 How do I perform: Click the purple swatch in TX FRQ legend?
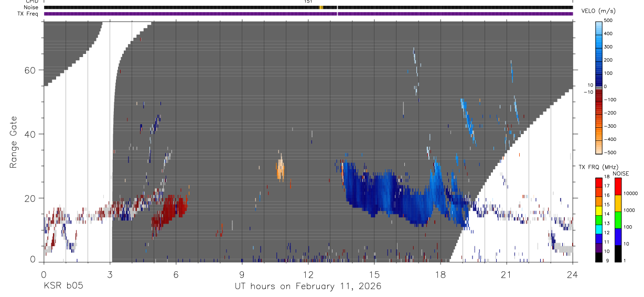click(599, 248)
